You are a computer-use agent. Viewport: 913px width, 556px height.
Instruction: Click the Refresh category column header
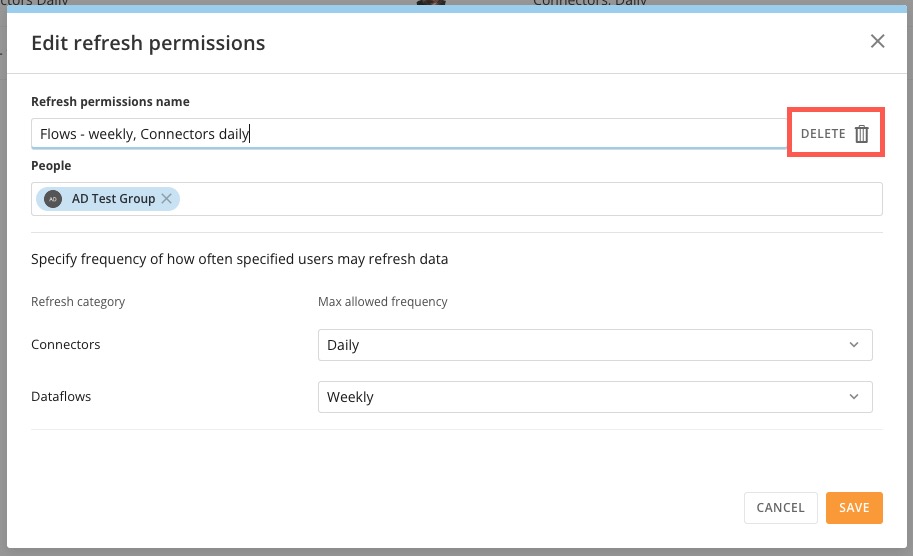[78, 302]
